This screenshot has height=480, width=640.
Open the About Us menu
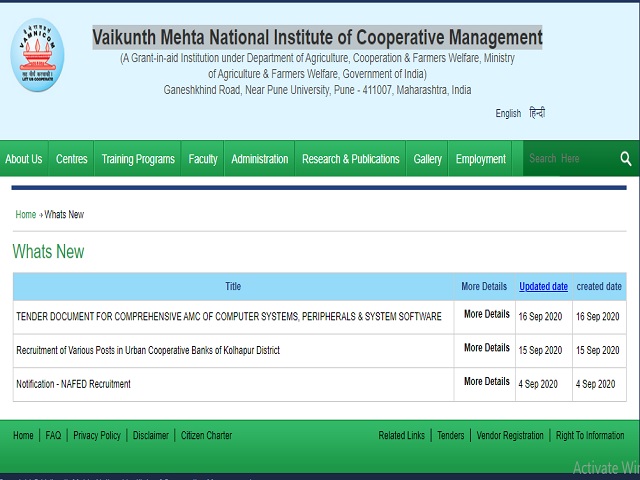click(24, 159)
